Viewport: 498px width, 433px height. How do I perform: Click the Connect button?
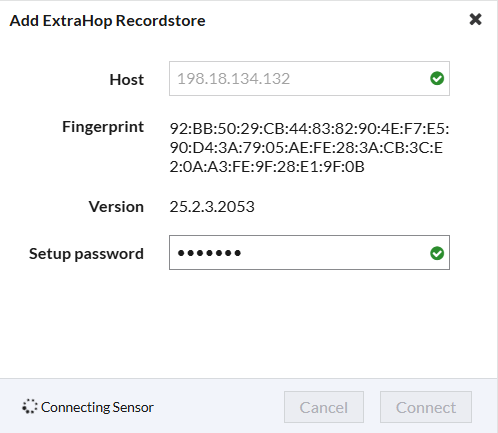(426, 407)
